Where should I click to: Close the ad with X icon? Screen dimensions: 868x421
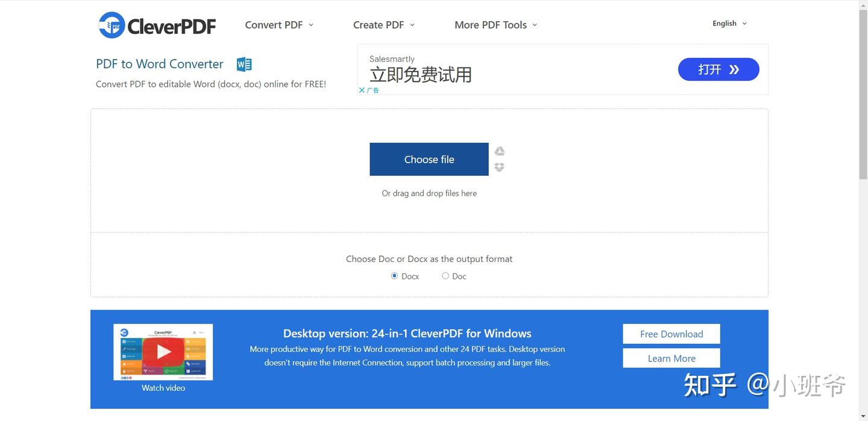tap(362, 90)
